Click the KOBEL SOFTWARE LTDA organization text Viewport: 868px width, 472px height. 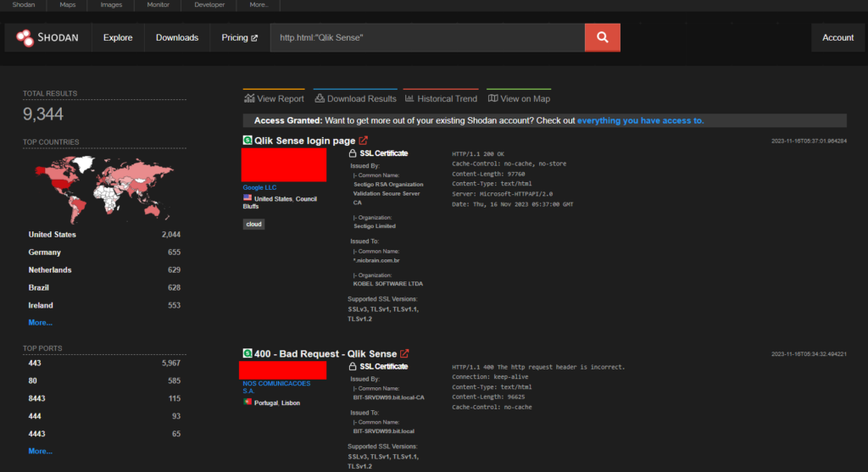pyautogui.click(x=388, y=283)
